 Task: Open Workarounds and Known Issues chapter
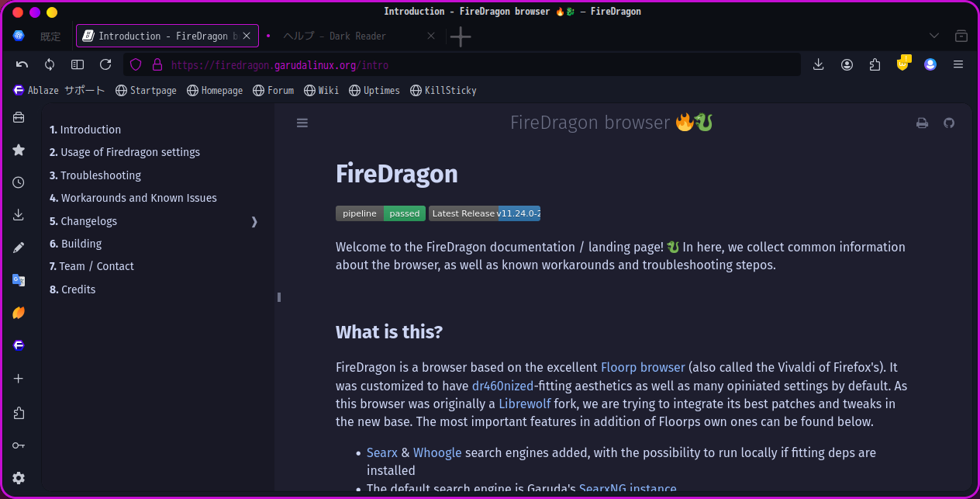[133, 198]
